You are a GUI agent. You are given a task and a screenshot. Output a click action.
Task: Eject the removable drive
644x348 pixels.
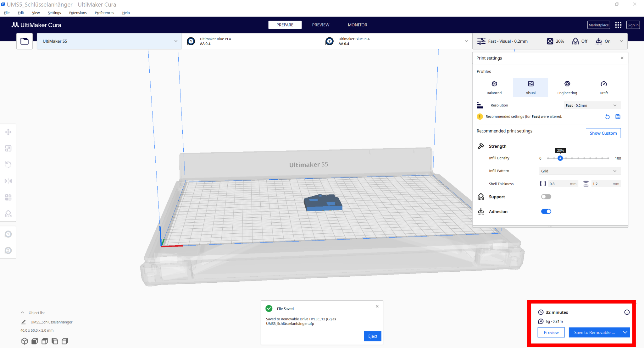pyautogui.click(x=373, y=336)
